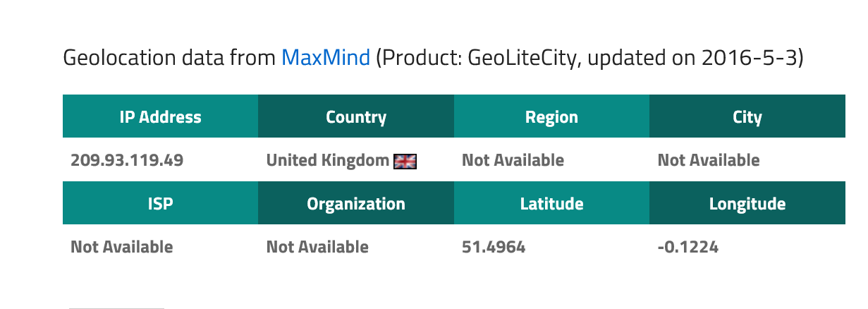868x309 pixels.
Task: Select the Organization column header
Action: [356, 205]
